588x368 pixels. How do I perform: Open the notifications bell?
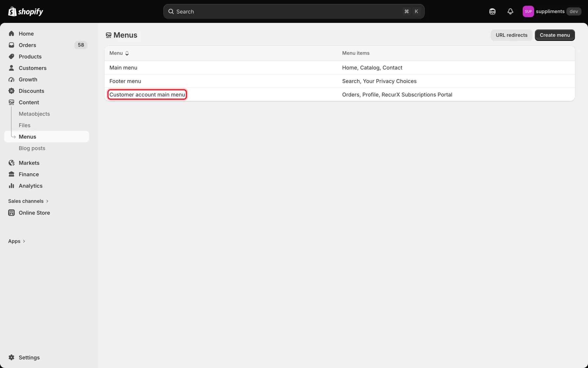click(x=510, y=11)
